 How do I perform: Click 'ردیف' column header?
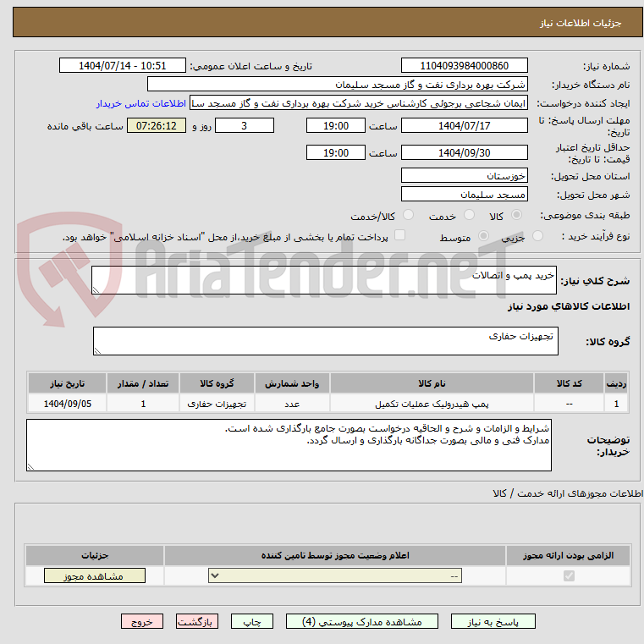pos(616,383)
